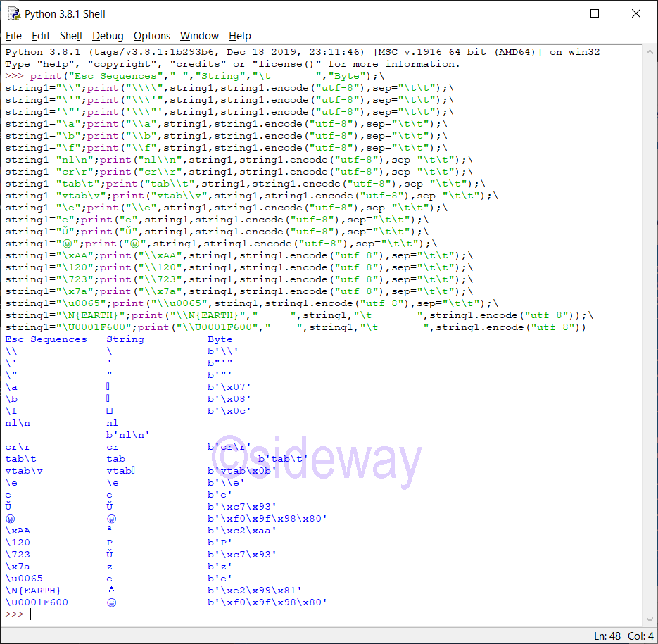Image resolution: width=658 pixels, height=644 pixels.
Task: Close the Python Shell window
Action: [636, 13]
